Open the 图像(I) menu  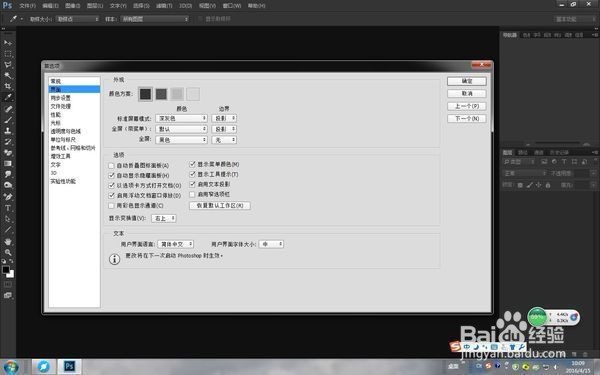point(73,6)
